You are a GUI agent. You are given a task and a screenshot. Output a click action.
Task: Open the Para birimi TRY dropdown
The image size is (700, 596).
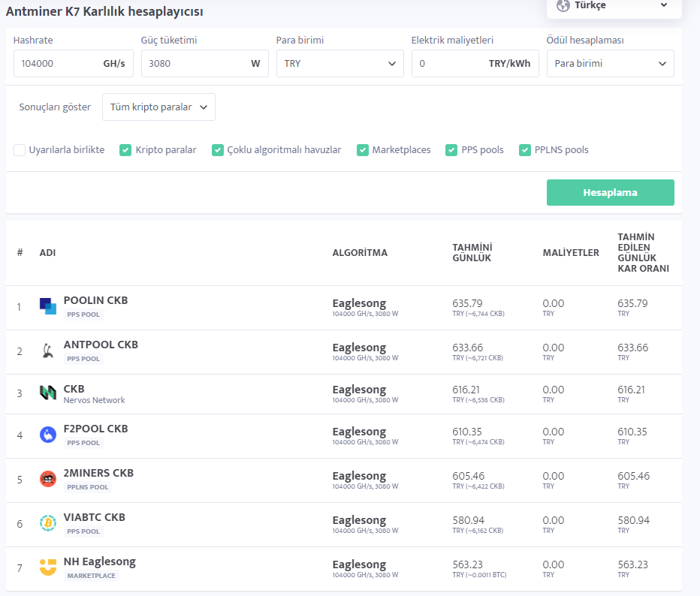339,64
